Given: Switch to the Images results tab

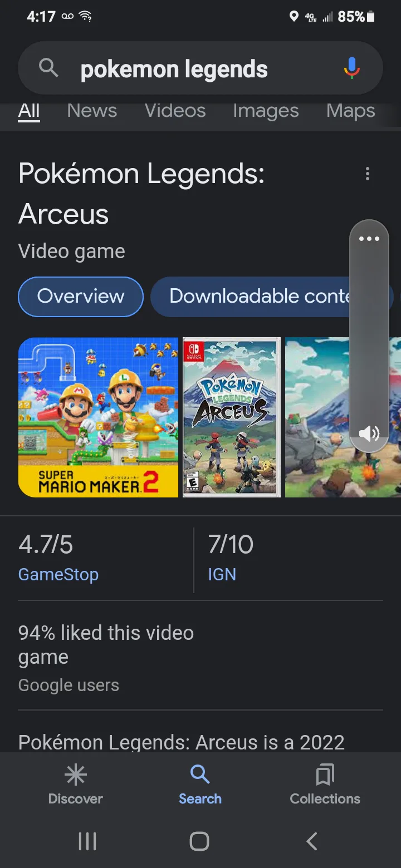Looking at the screenshot, I should (266, 111).
